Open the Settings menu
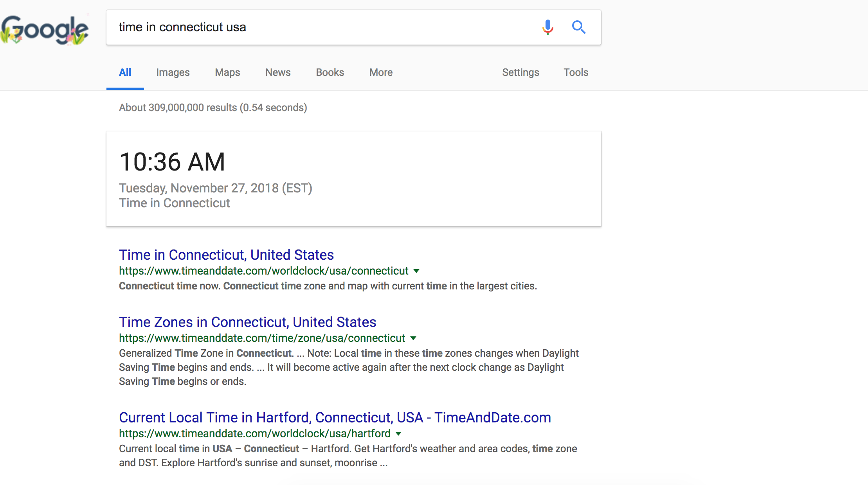 tap(520, 72)
